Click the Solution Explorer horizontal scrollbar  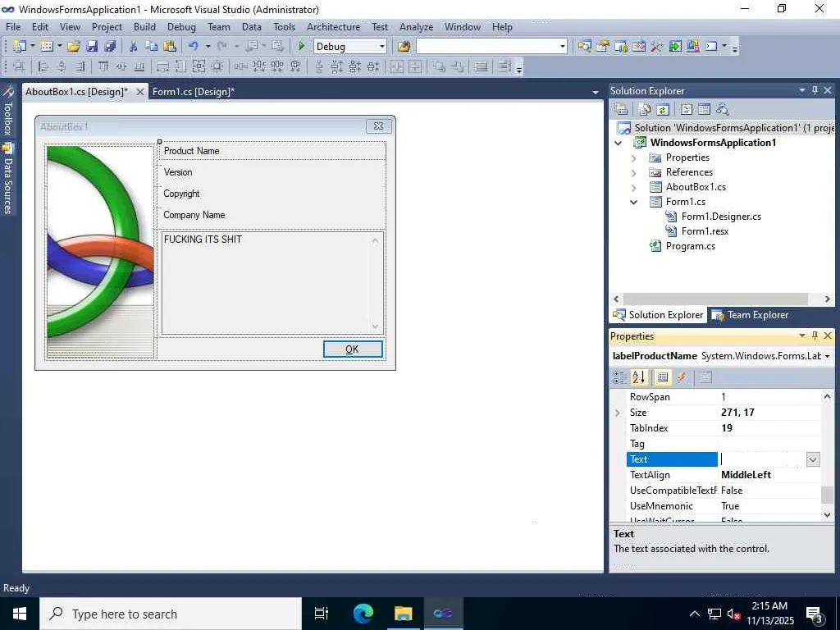(715, 299)
